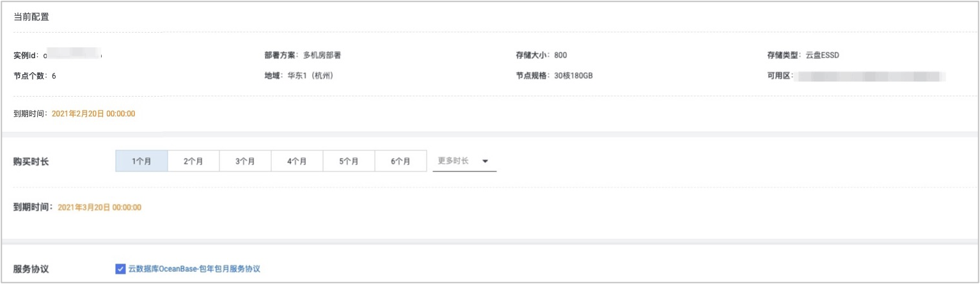The image size is (980, 284).
Task: Choose the 6个月 duration option
Action: 400,161
